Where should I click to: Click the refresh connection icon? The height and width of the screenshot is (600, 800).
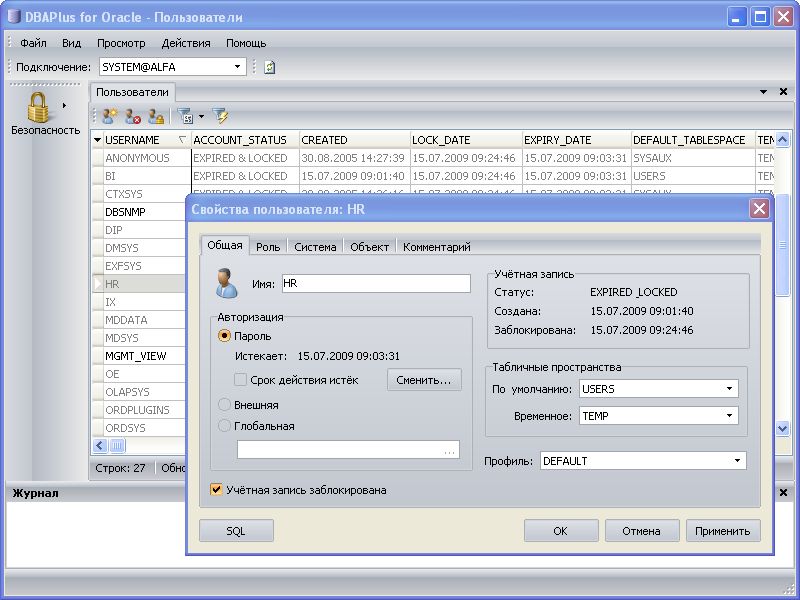point(269,67)
